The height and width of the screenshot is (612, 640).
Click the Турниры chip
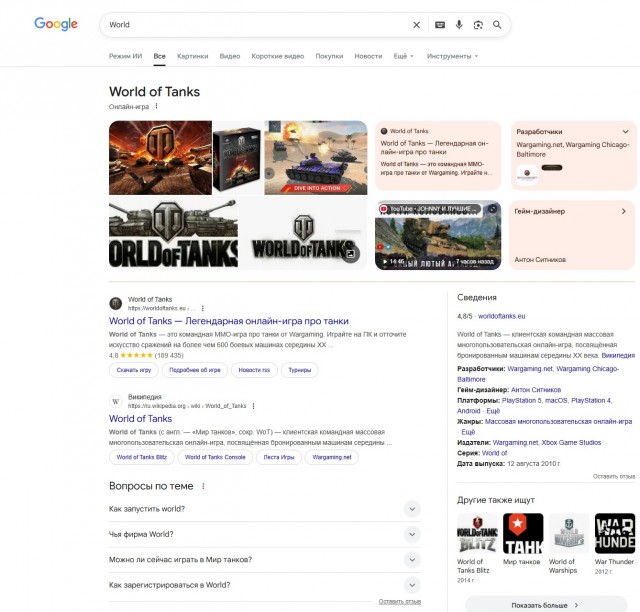(x=300, y=370)
